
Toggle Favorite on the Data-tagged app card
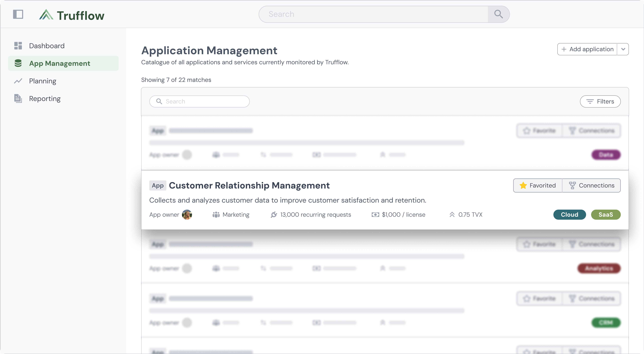[x=539, y=131]
